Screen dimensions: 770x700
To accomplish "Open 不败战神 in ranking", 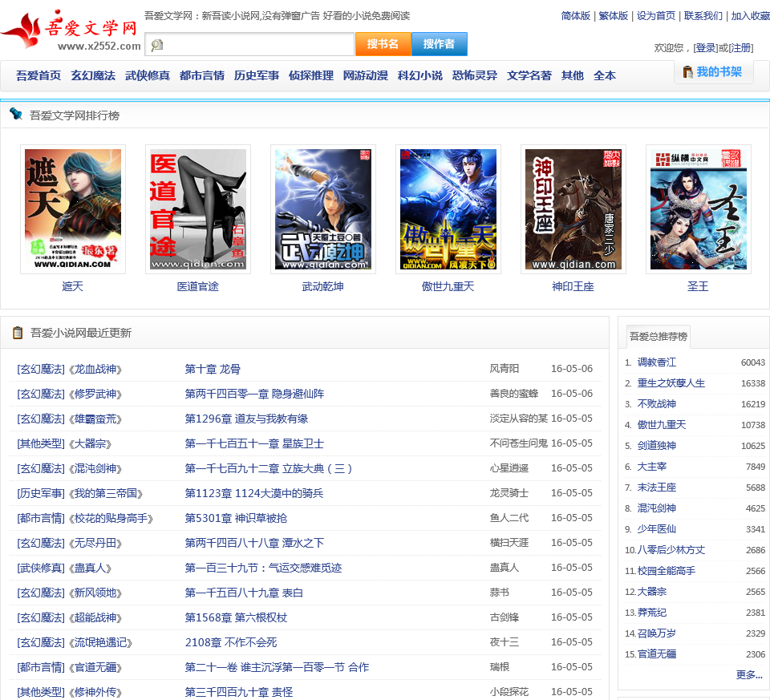I will coord(657,404).
